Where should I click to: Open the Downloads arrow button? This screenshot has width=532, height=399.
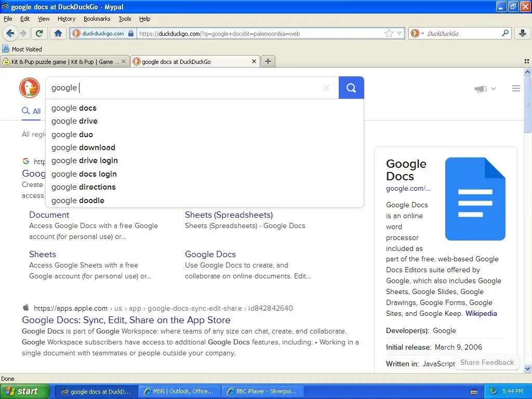pyautogui.click(x=523, y=33)
